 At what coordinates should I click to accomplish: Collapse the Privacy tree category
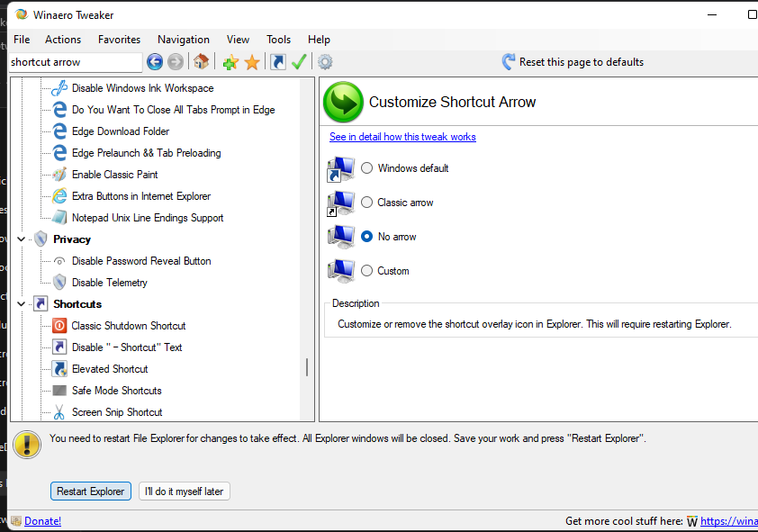pyautogui.click(x=21, y=239)
